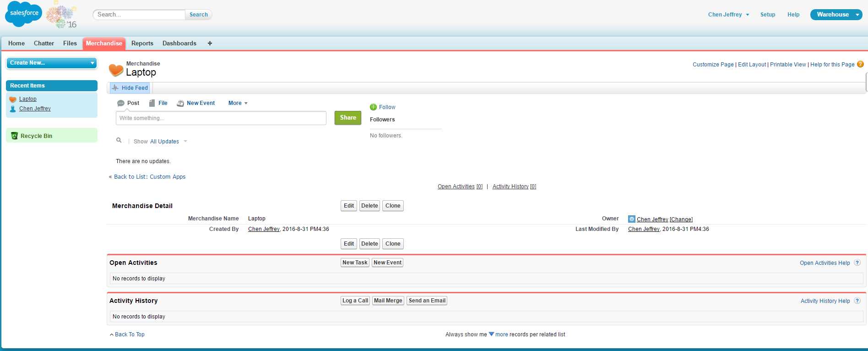Click the Activity History Help question icon
Screen dimensions: 868x351
(x=857, y=301)
